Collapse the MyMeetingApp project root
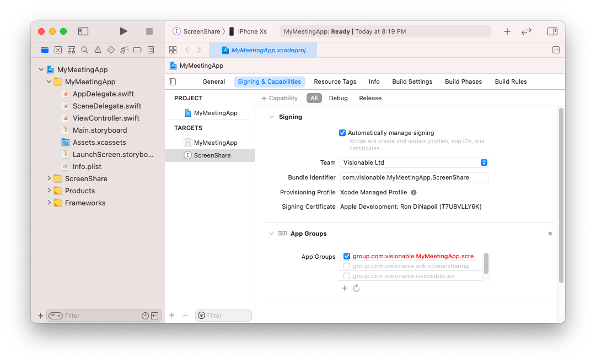The image size is (596, 364). (x=41, y=69)
